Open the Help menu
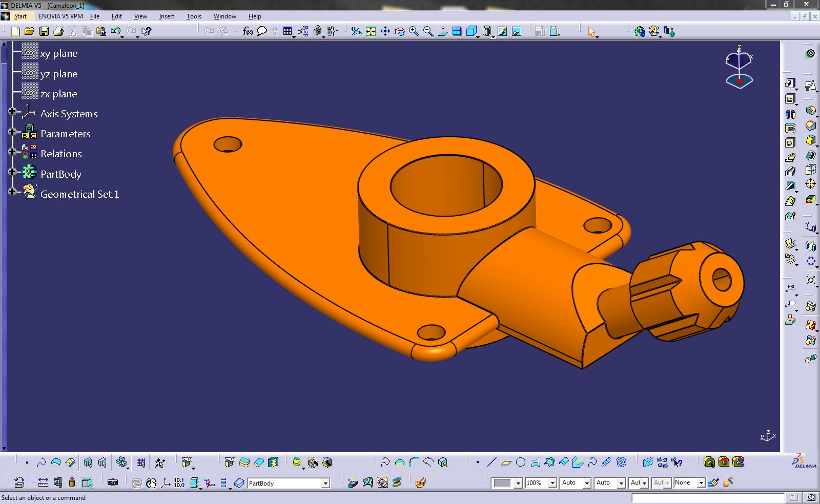This screenshot has width=820, height=504. coord(255,16)
